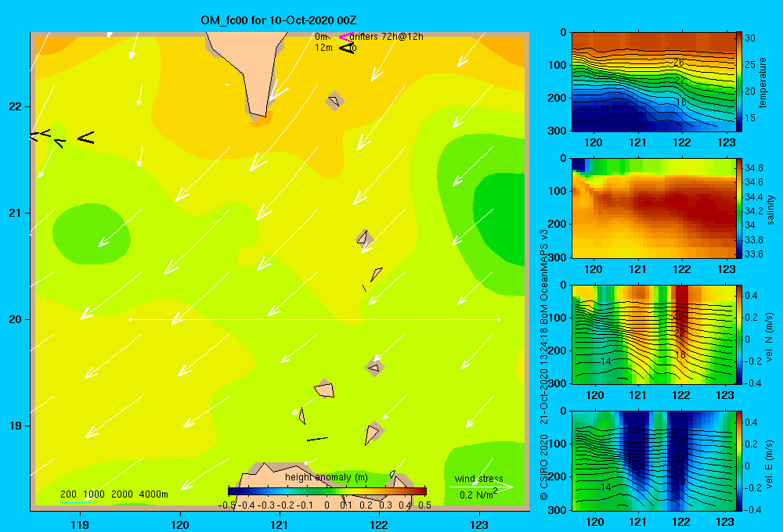Click the island near 121.5E 19.3N
The width and height of the screenshot is (783, 532).
[325, 390]
